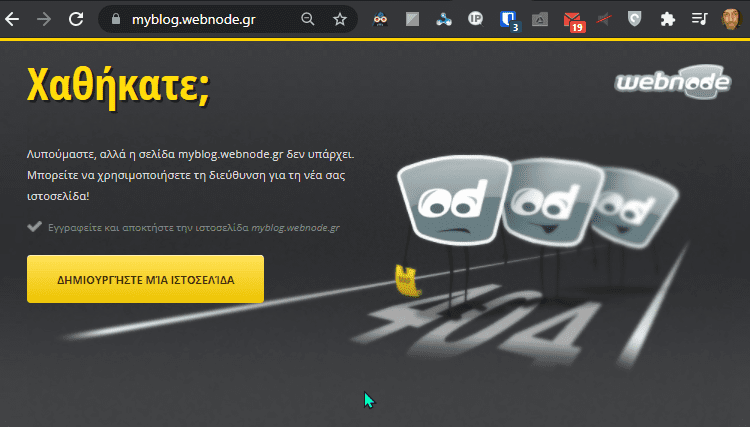Image resolution: width=750 pixels, height=427 pixels.
Task: Click the webnode logo
Action: point(673,82)
